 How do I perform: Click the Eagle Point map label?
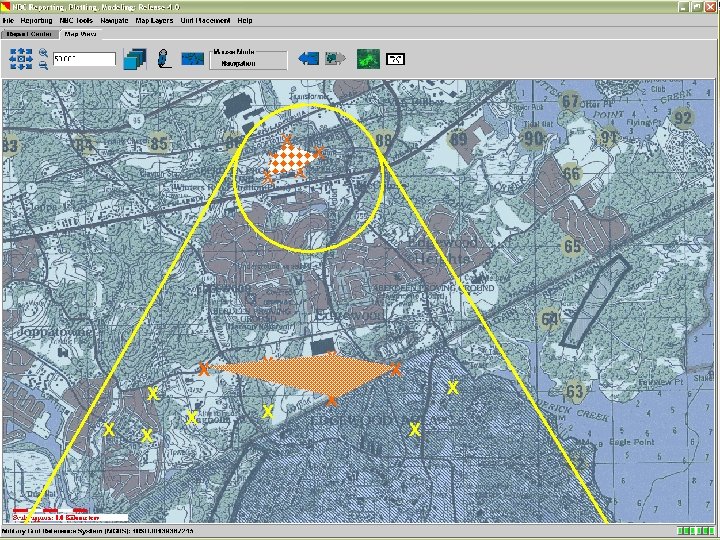click(631, 442)
